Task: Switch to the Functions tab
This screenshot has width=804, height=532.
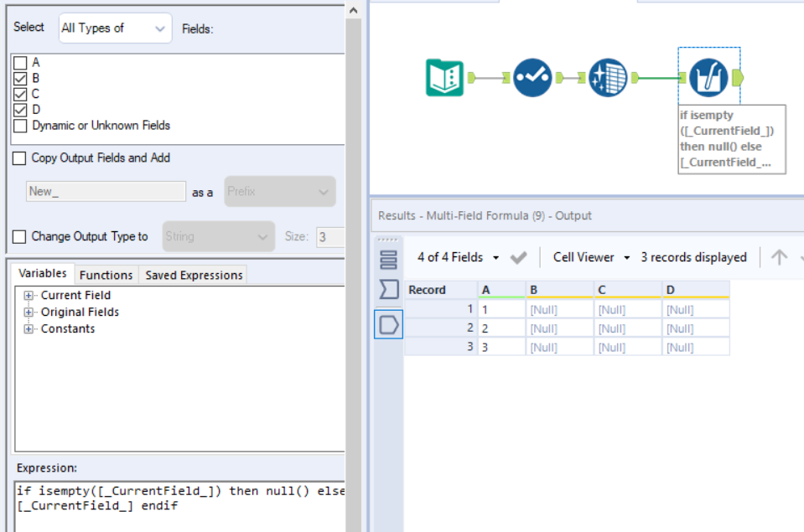Action: click(106, 276)
